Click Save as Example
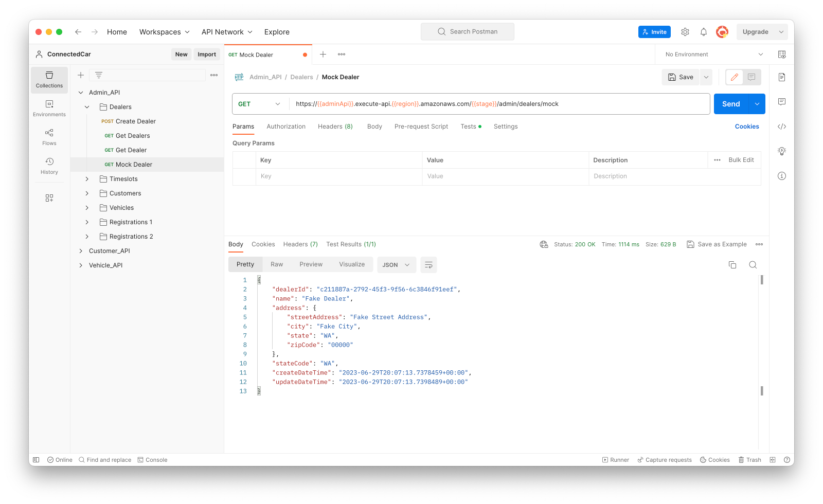 point(717,244)
